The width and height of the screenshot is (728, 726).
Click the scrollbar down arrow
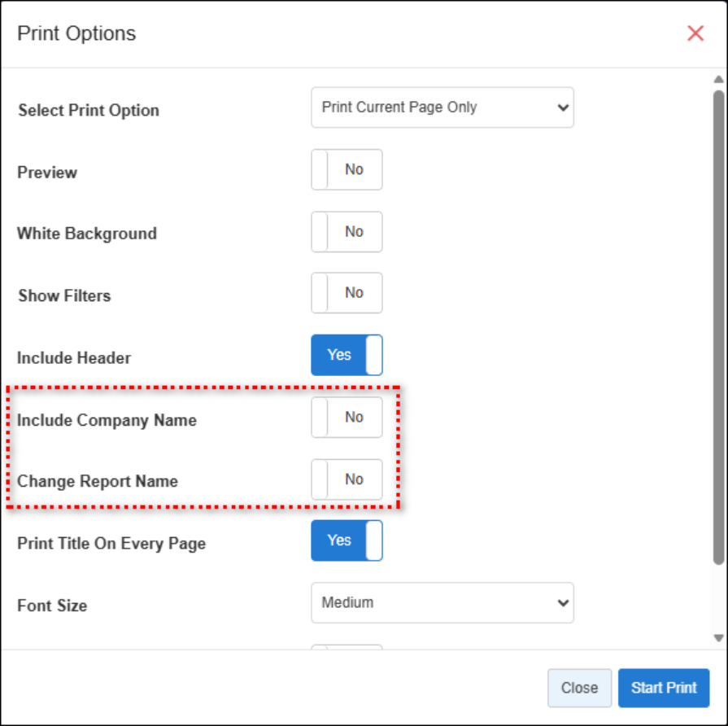point(718,638)
